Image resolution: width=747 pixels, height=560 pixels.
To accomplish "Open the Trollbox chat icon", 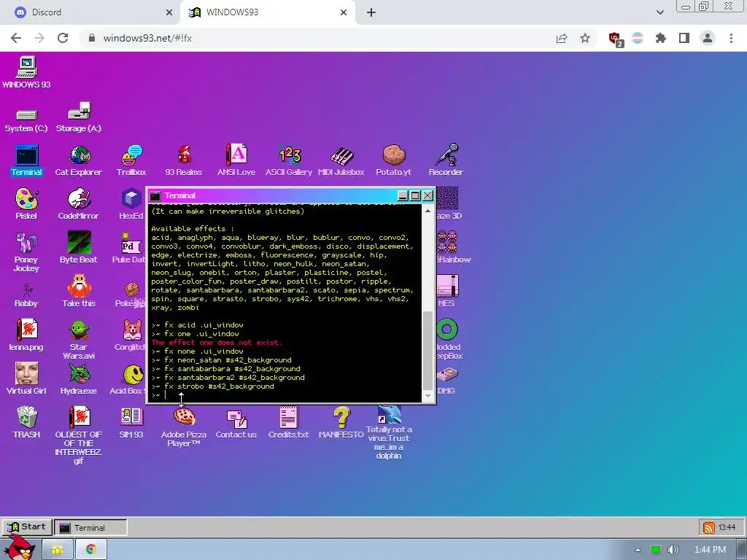I will [x=131, y=160].
